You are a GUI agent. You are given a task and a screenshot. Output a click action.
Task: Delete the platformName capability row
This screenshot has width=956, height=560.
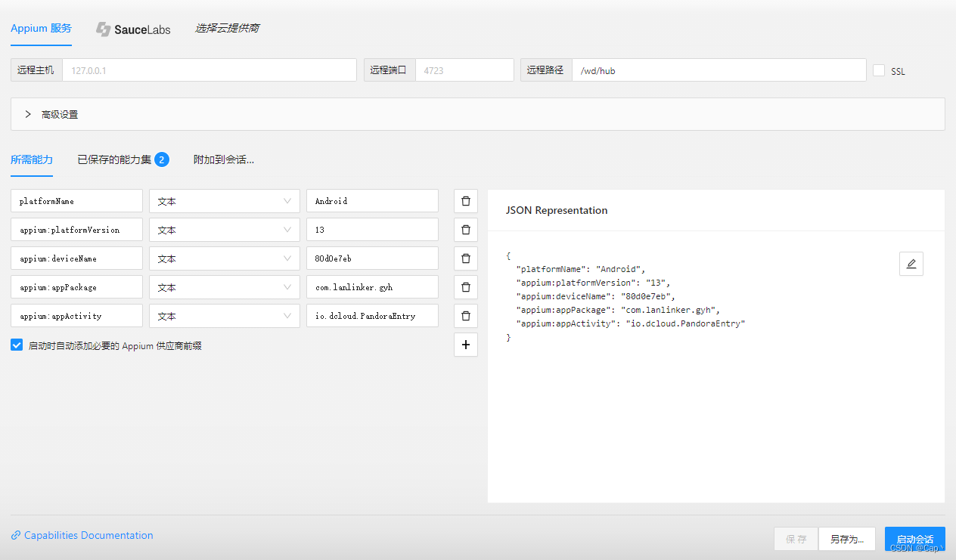465,200
